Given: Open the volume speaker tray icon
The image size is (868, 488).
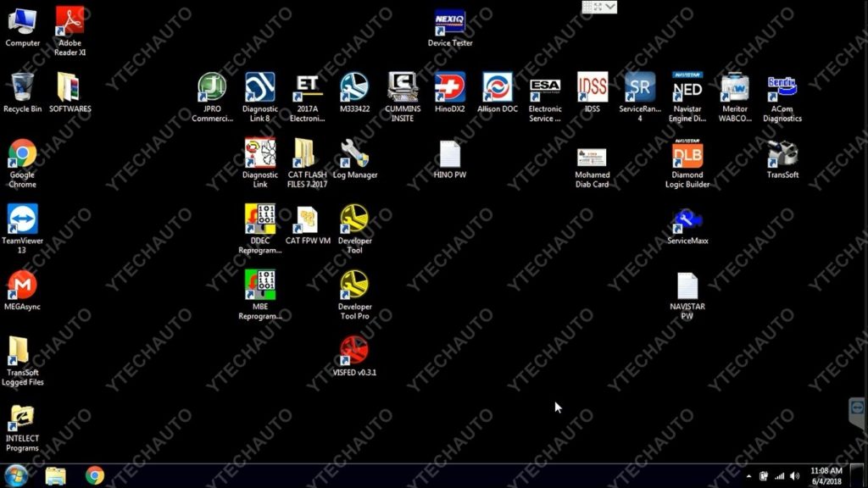Looking at the screenshot, I should pos(795,476).
